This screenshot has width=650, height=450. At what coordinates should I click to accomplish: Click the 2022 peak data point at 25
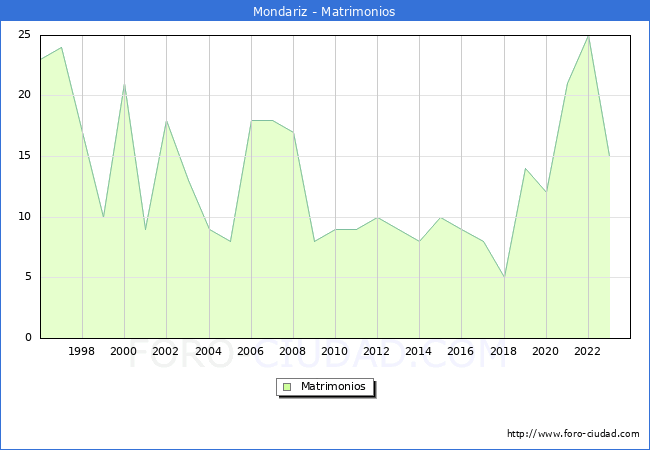(588, 37)
